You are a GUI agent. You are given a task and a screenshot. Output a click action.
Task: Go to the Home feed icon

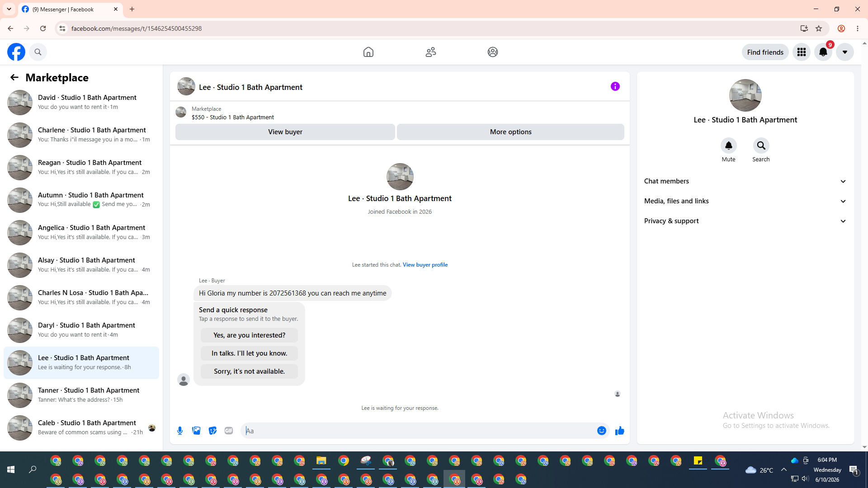point(368,52)
